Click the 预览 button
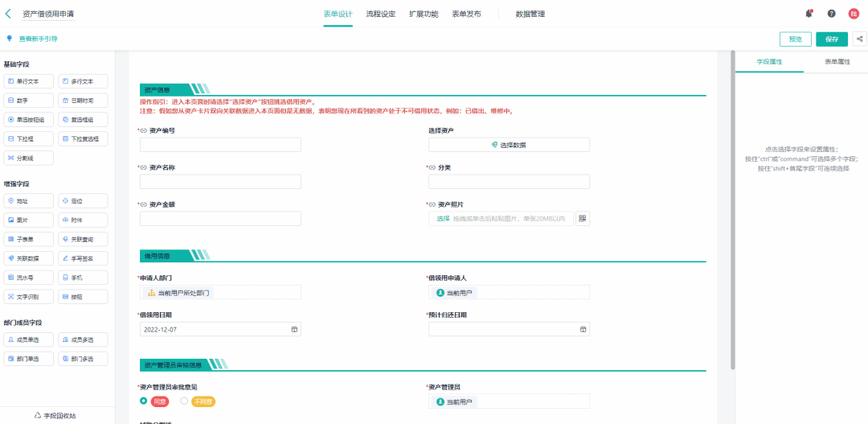 point(795,39)
